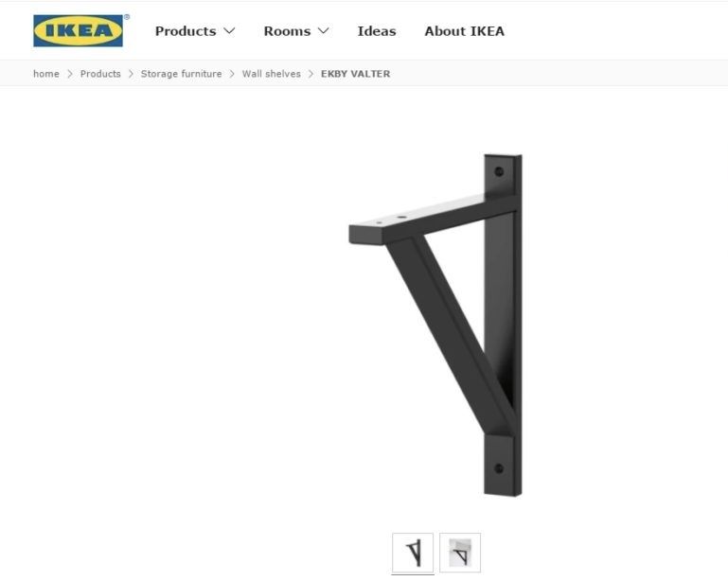Click the breadcrumb arrow before Storage furniture

131,74
